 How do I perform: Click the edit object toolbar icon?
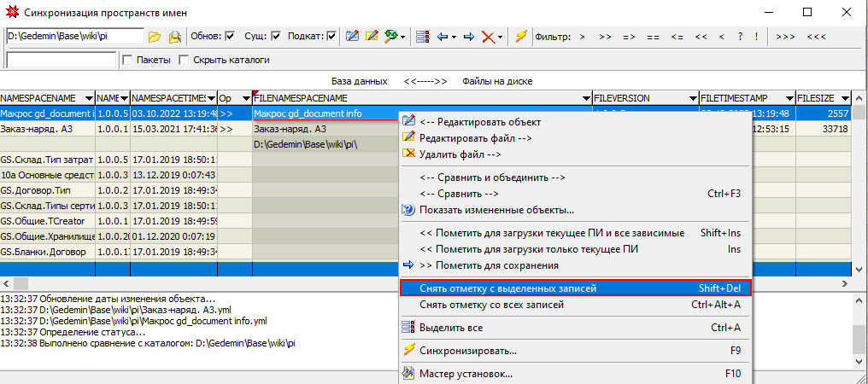tap(352, 37)
